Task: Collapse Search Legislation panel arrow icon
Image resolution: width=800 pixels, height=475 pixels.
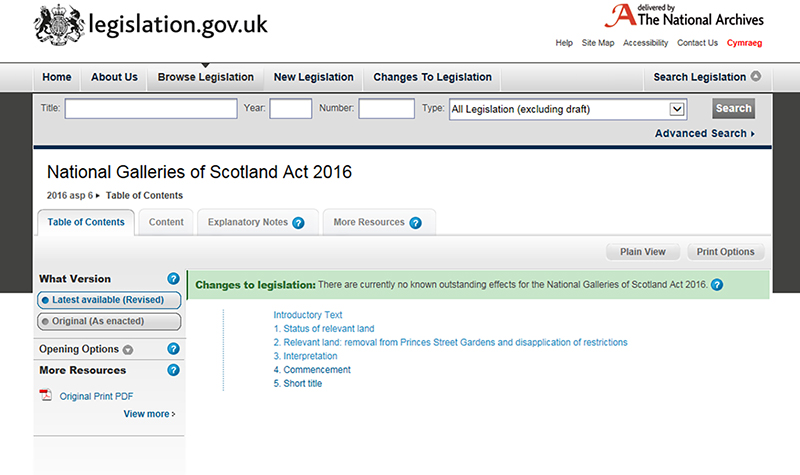Action: 756,77
